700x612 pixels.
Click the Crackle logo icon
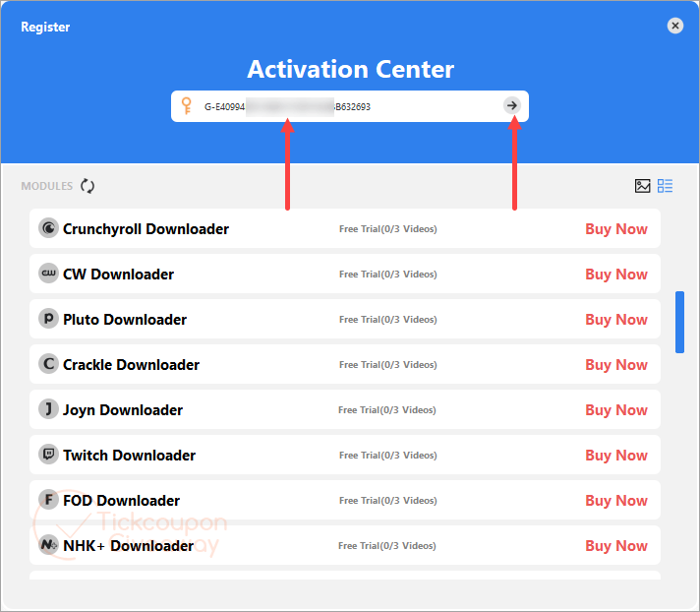click(48, 364)
